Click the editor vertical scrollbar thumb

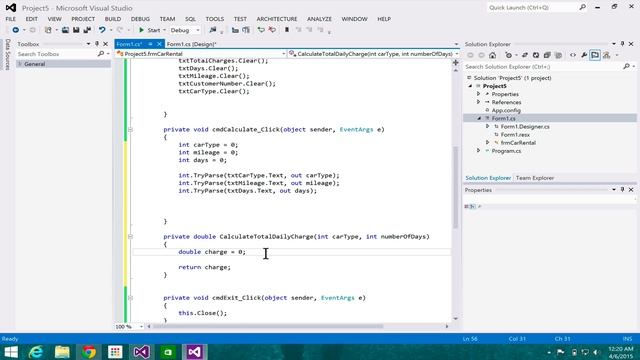(456, 187)
